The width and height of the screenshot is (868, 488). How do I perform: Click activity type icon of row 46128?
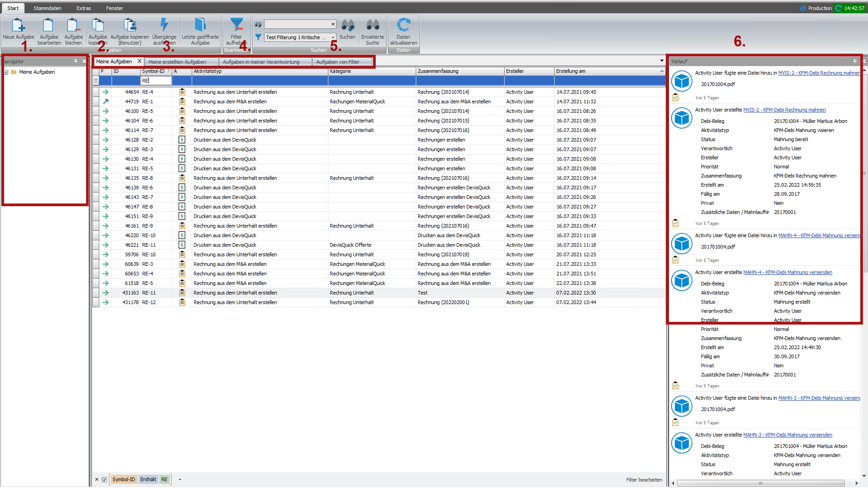coord(182,140)
